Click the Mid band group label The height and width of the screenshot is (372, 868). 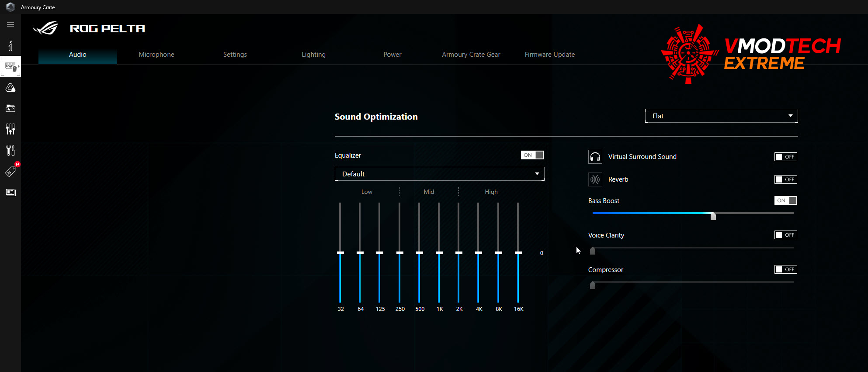click(x=429, y=192)
